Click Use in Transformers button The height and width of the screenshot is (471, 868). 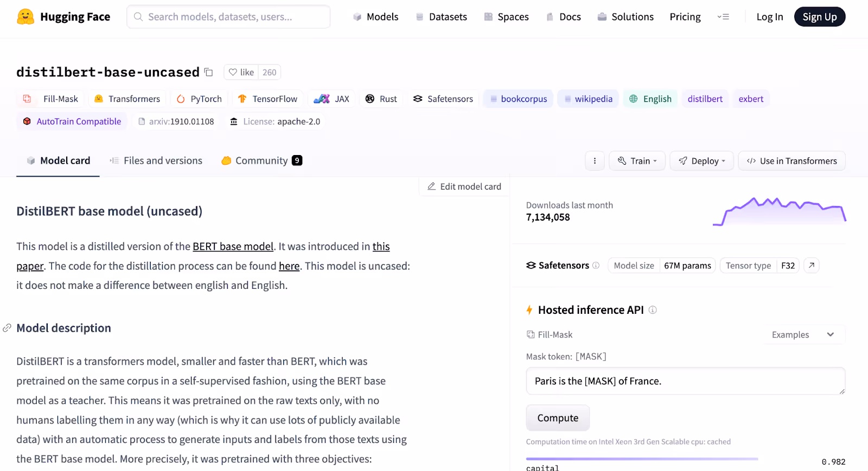point(792,161)
